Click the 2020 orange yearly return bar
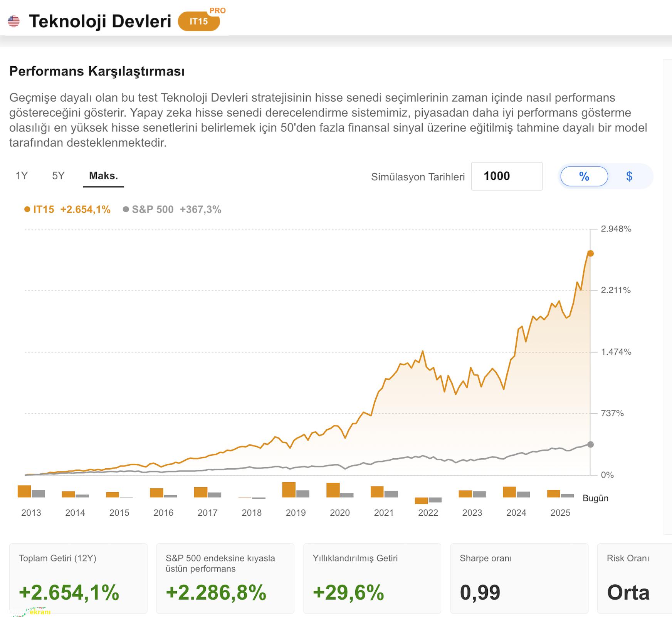The image size is (672, 617). pyautogui.click(x=333, y=490)
